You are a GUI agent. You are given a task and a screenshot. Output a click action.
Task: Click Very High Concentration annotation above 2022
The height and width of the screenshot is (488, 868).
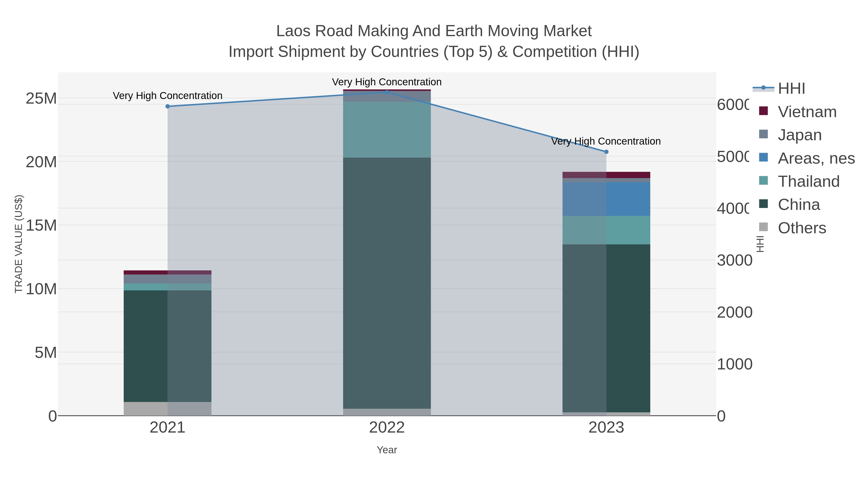387,82
